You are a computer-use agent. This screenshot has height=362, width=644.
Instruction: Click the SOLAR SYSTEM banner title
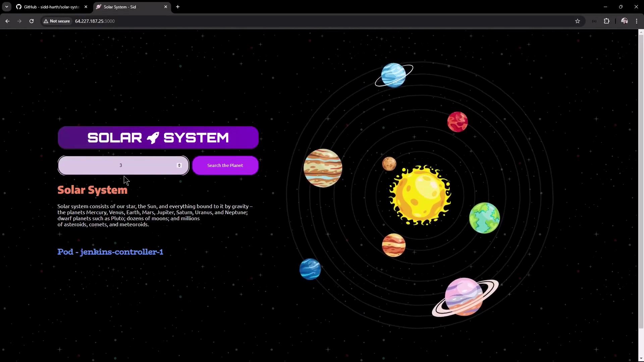(158, 137)
